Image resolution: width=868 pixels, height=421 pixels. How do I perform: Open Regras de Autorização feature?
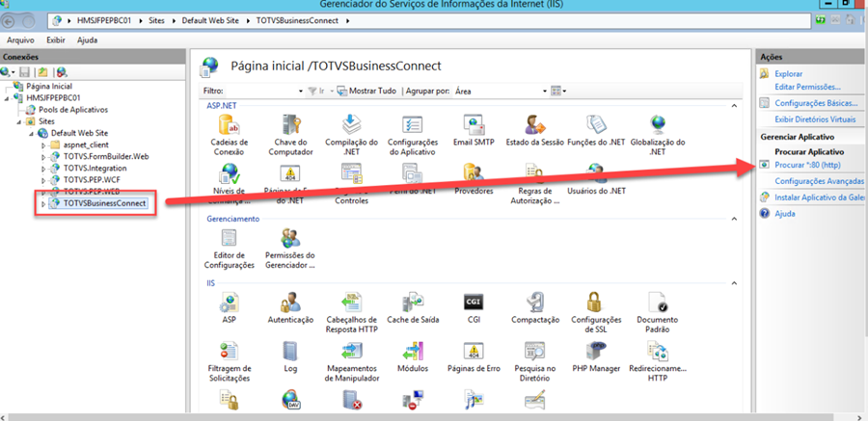[x=534, y=184]
